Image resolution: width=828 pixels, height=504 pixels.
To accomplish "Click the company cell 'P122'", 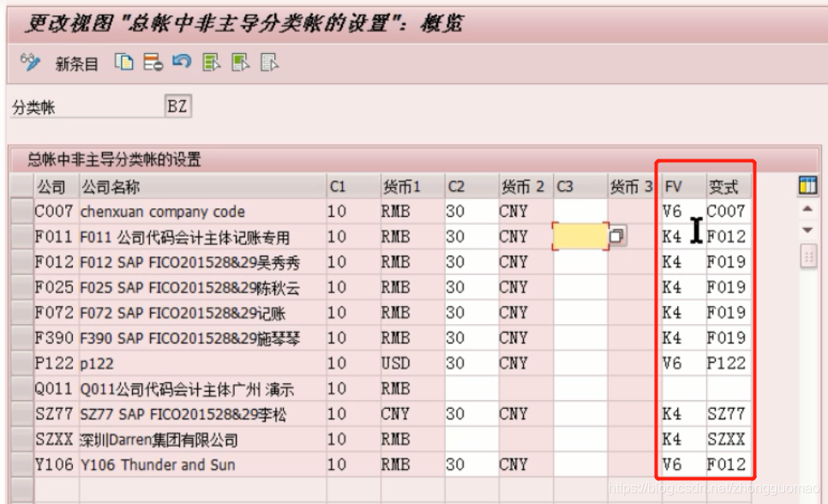I will [57, 363].
